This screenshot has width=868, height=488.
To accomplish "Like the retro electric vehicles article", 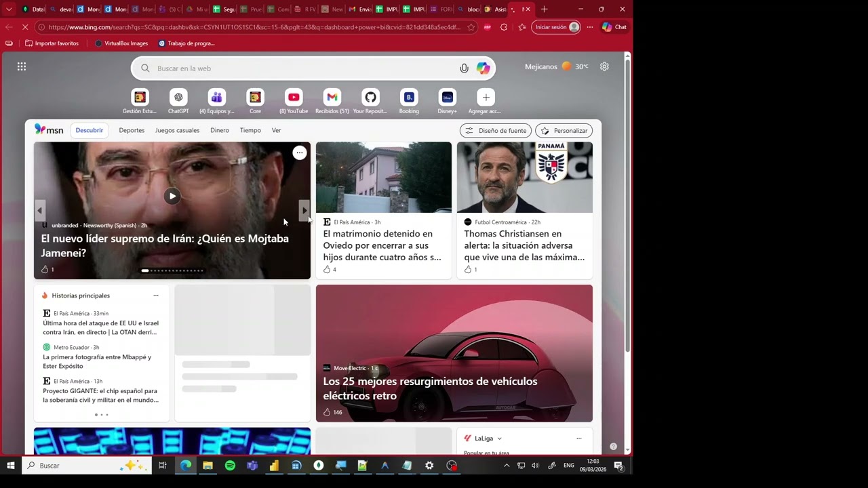I will (327, 411).
